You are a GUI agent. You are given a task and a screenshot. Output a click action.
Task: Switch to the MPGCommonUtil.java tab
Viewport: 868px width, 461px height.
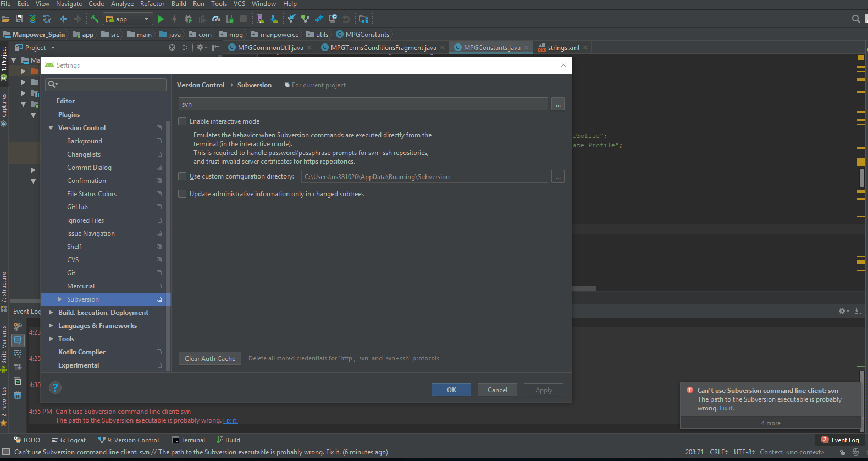pyautogui.click(x=270, y=48)
